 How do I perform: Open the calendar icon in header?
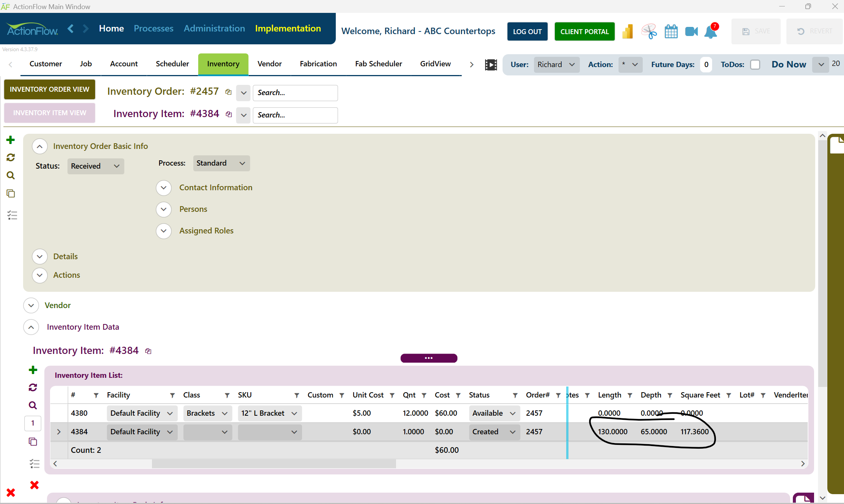coord(671,32)
